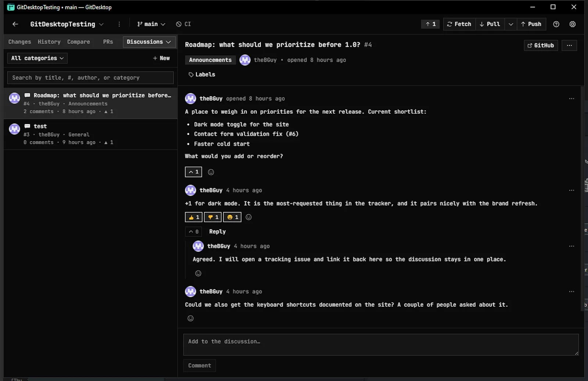Image resolution: width=588 pixels, height=381 pixels.
Task: Select the test discussion #3
Action: pyautogui.click(x=90, y=134)
